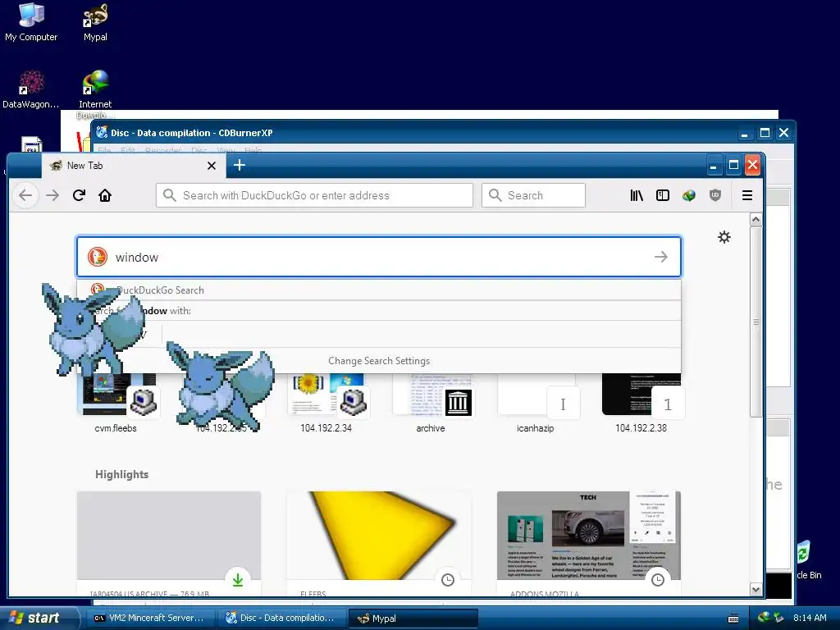
Task: Open the Library toolbar icon
Action: (x=637, y=195)
